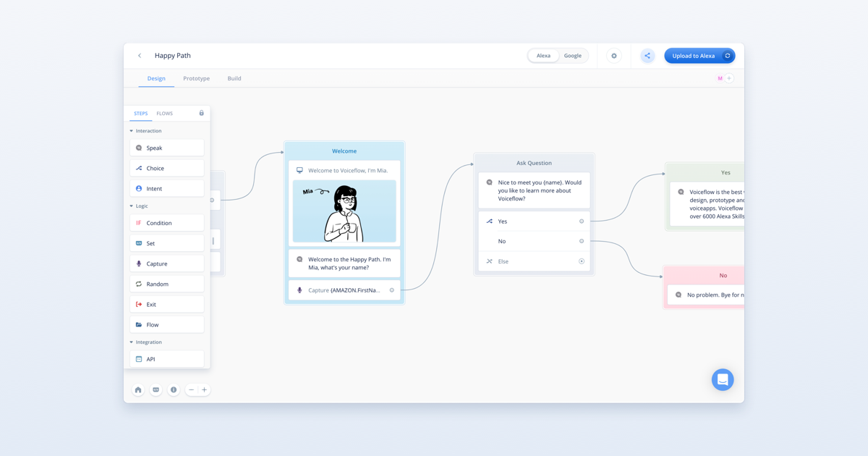
Task: Click the info icon in the bottom toolbar
Action: point(174,389)
